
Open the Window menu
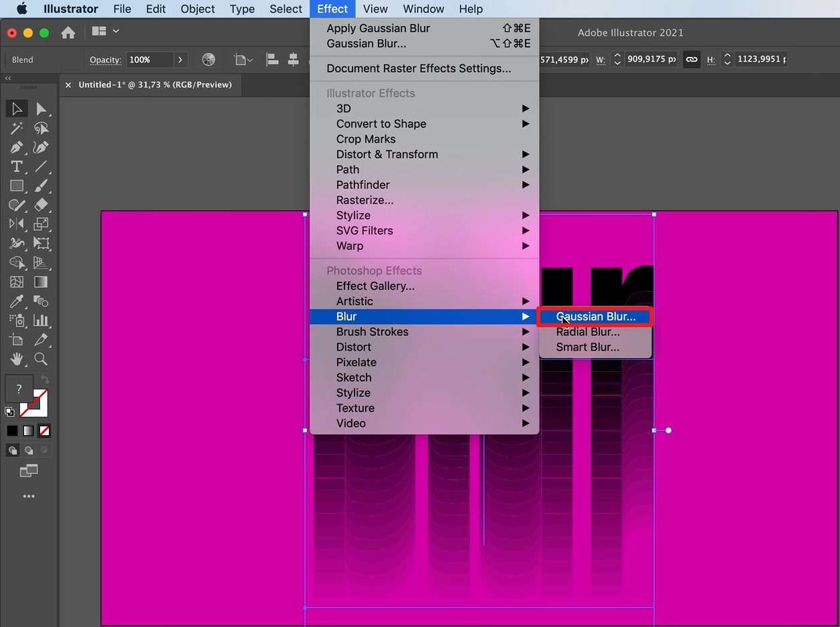click(423, 9)
